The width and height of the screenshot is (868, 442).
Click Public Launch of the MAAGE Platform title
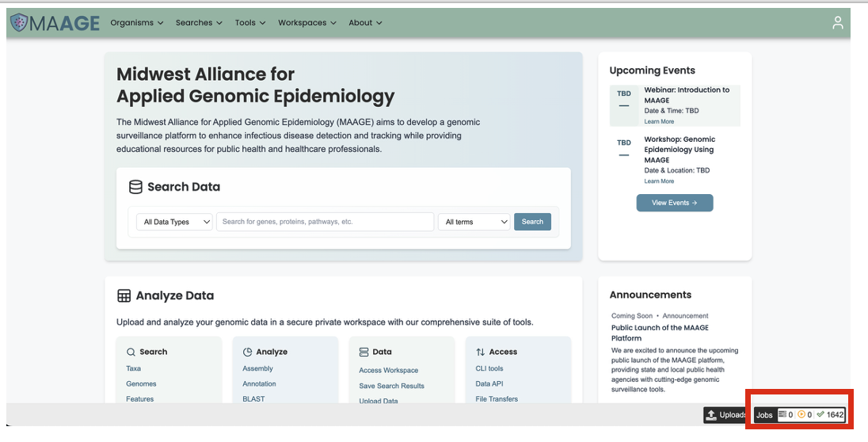[660, 333]
